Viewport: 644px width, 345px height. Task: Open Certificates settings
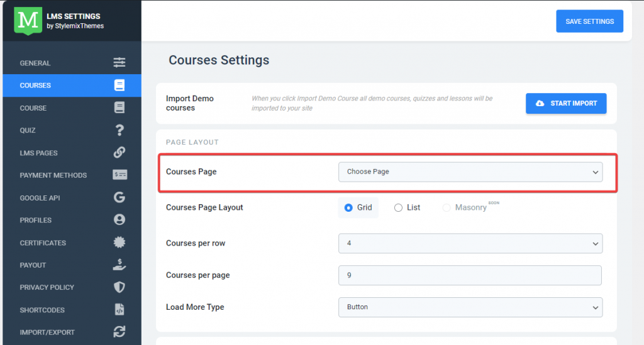72,243
